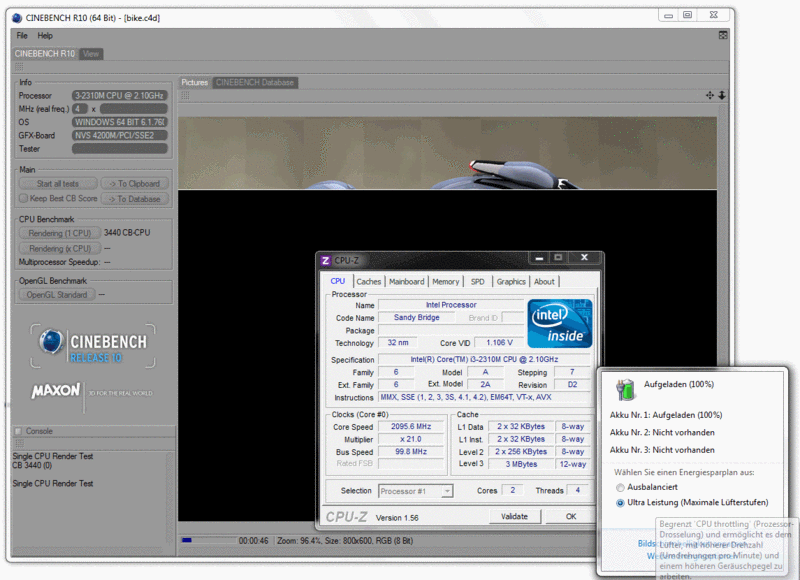Click Akku Nr. 1: Aufgeladen (100%) text
Viewport: 800px width, 580px height.
(666, 415)
